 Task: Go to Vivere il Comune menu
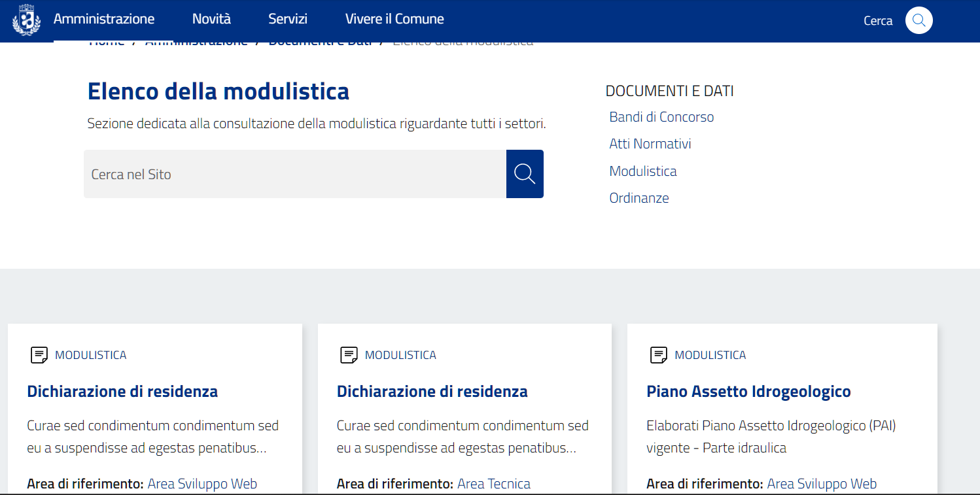[394, 19]
